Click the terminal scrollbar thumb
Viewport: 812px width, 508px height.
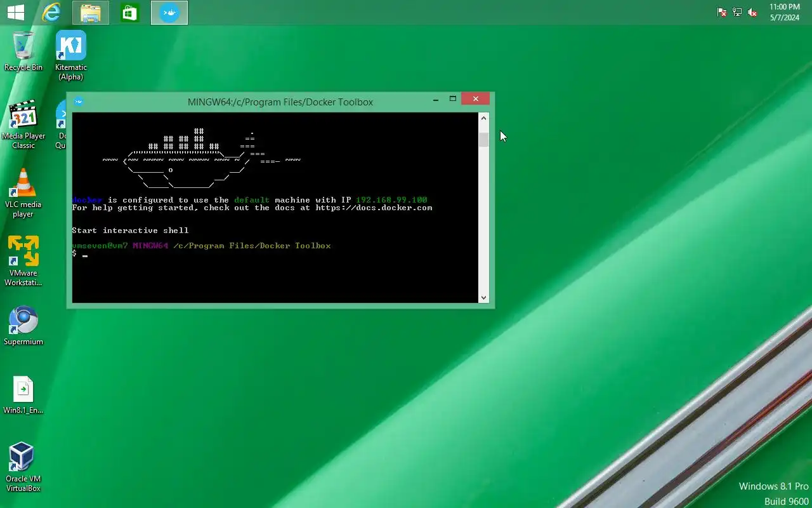484,140
